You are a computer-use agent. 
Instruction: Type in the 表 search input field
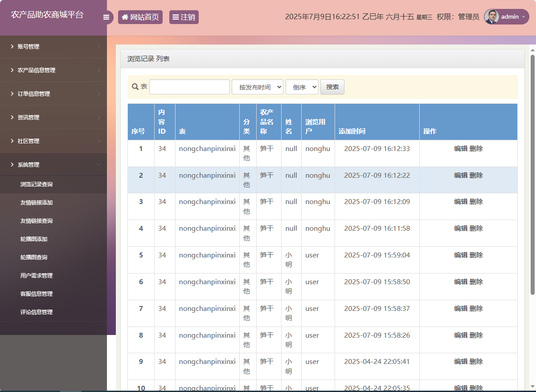pos(189,87)
